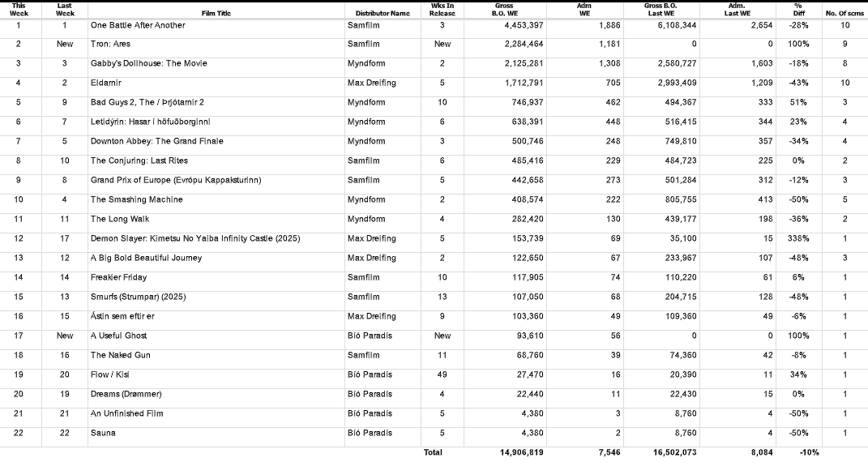Select the "Eldarnir" film title cell

click(107, 83)
